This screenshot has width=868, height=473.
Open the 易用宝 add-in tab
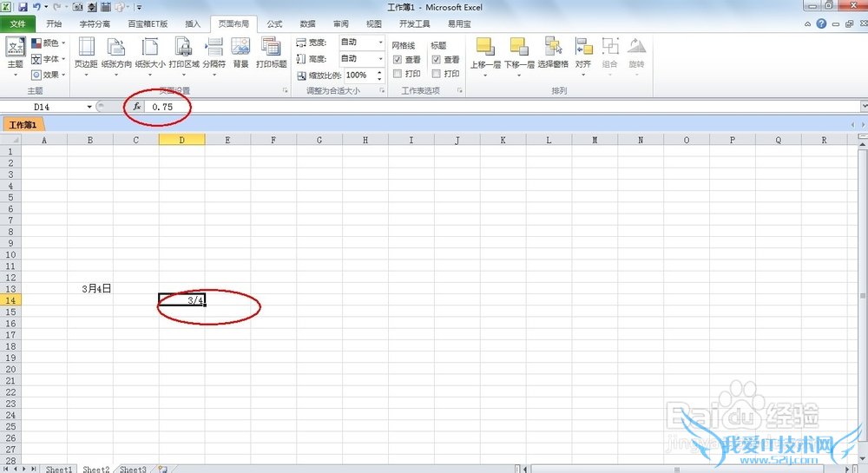click(x=459, y=23)
